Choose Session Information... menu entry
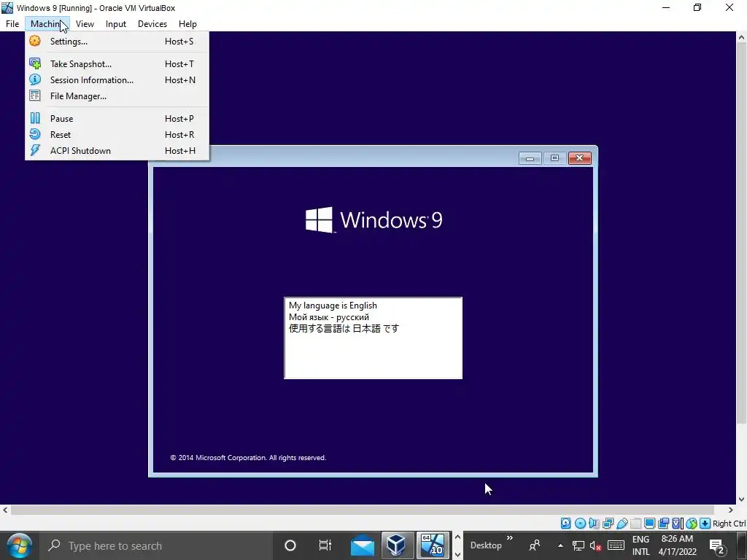The width and height of the screenshot is (747, 560). [x=117, y=80]
